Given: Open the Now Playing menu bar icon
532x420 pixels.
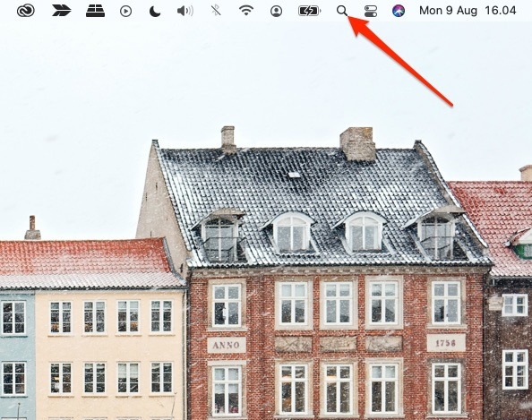Looking at the screenshot, I should click(x=125, y=12).
